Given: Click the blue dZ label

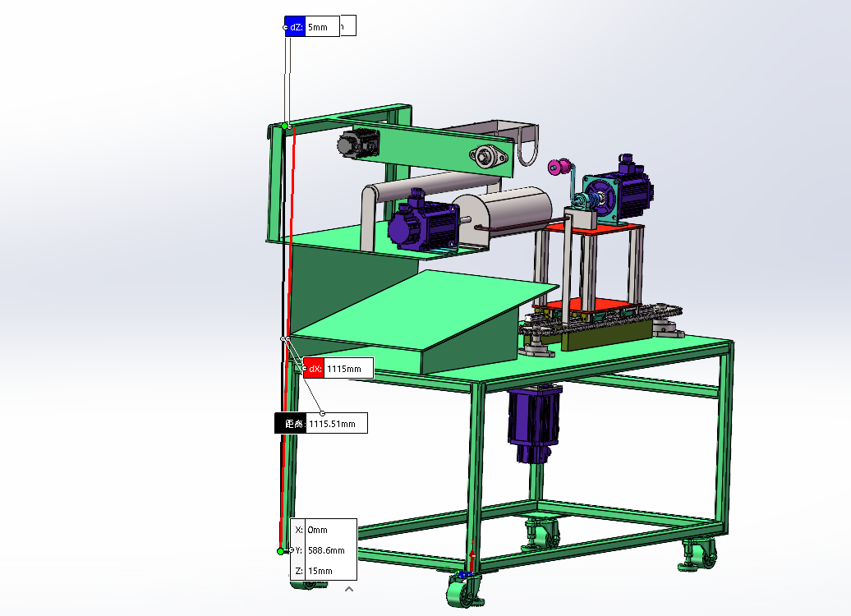Looking at the screenshot, I should coord(295,26).
